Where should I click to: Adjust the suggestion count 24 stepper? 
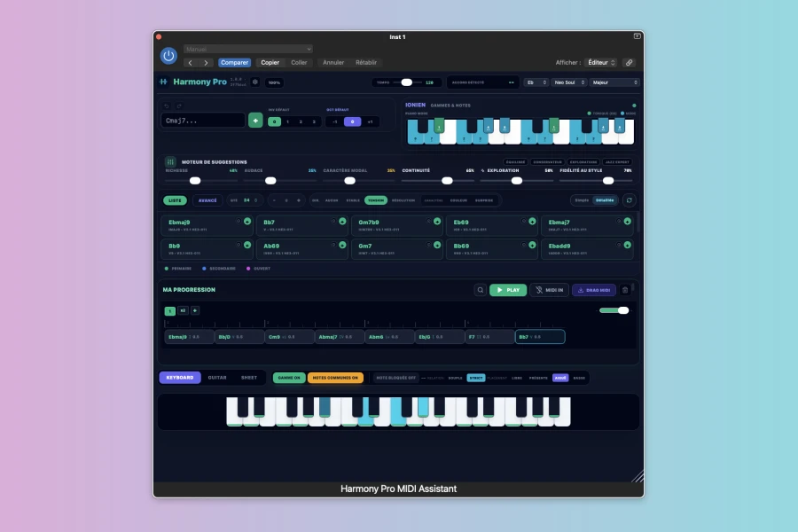[246, 200]
